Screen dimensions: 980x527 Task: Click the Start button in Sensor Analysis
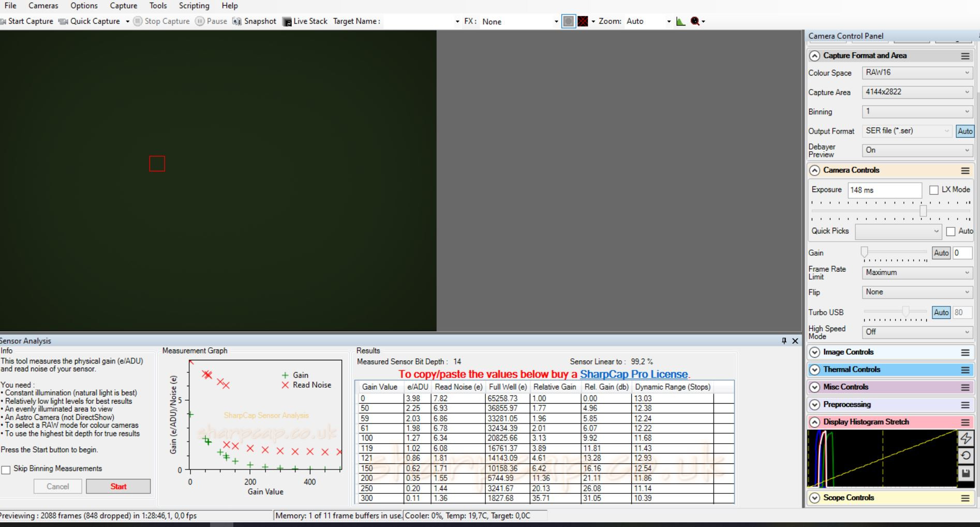118,487
